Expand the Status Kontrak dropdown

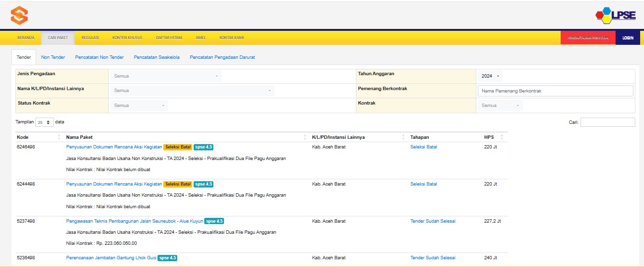coord(139,106)
